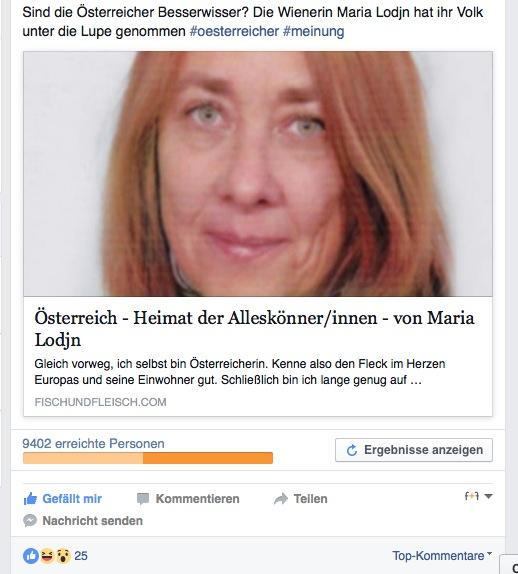Open the #meinung hashtag link
518x574 pixels.
[x=313, y=31]
